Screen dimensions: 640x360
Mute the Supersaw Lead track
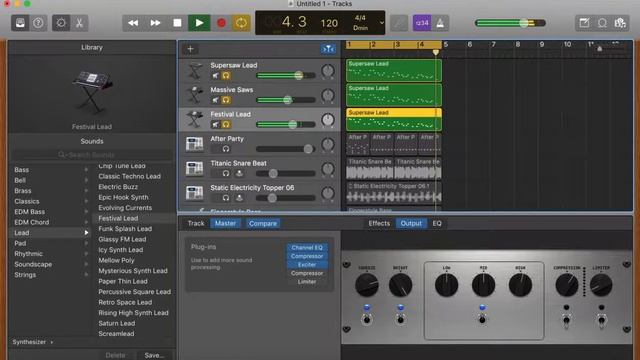(216, 76)
